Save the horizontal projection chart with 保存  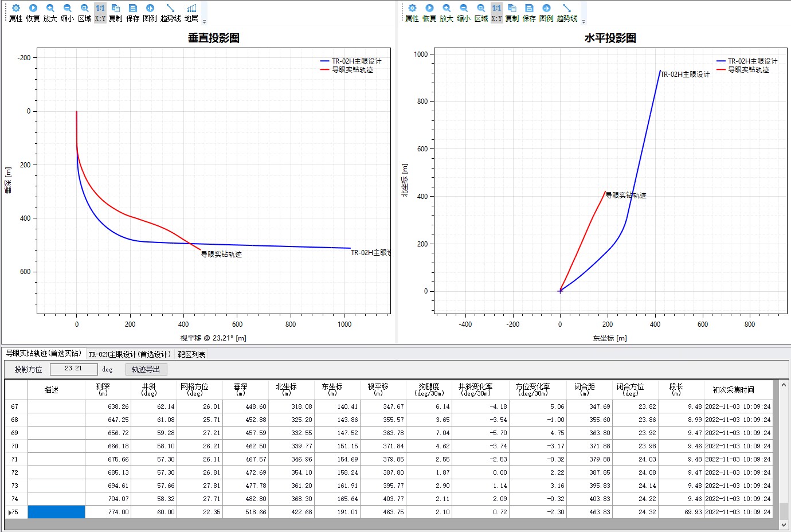click(529, 13)
